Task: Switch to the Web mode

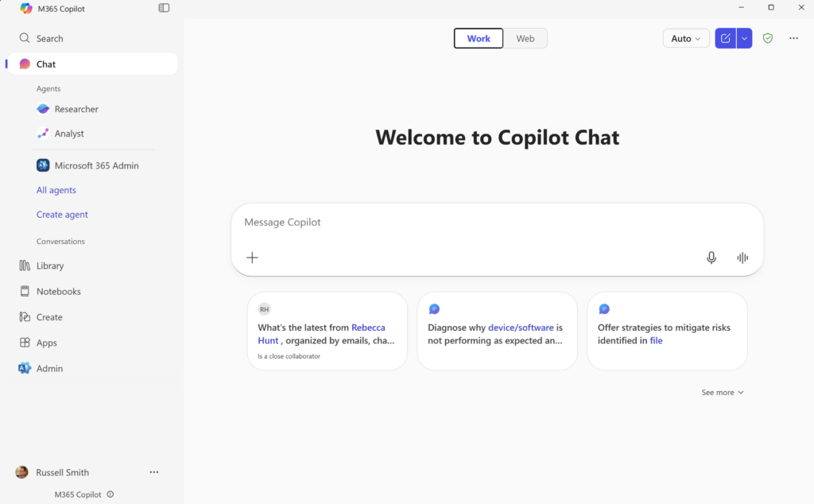Action: pyautogui.click(x=525, y=37)
